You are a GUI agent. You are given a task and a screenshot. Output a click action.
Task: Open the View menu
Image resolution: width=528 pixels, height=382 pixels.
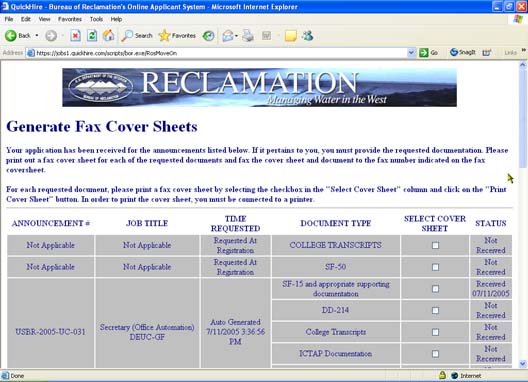tap(44, 19)
